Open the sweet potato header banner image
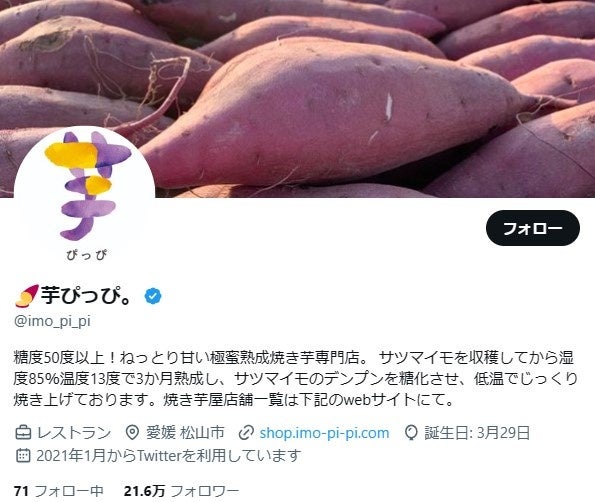595x502 pixels. point(298,99)
